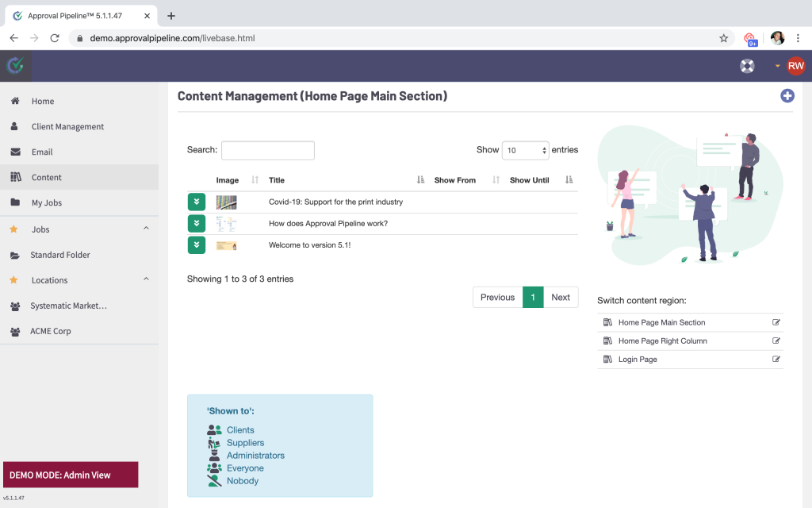Reload the page in browser

point(55,38)
